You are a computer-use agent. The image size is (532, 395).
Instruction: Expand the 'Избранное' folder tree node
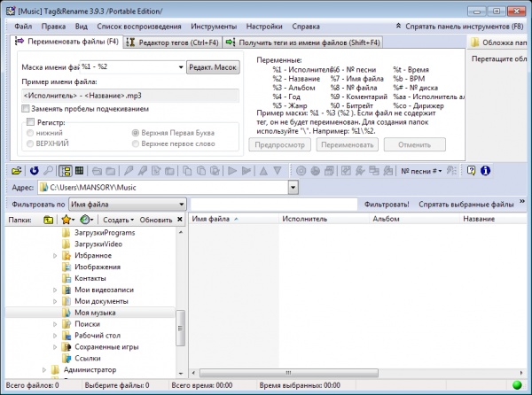click(55, 255)
